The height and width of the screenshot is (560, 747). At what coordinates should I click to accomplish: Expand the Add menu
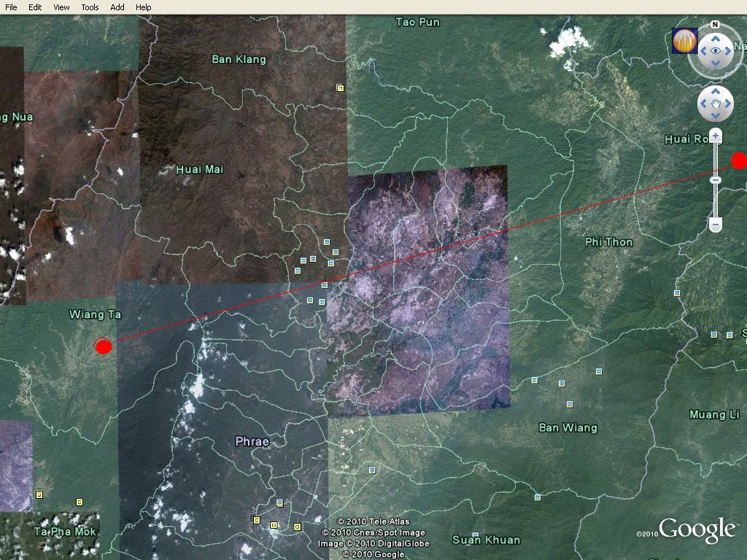[x=117, y=7]
